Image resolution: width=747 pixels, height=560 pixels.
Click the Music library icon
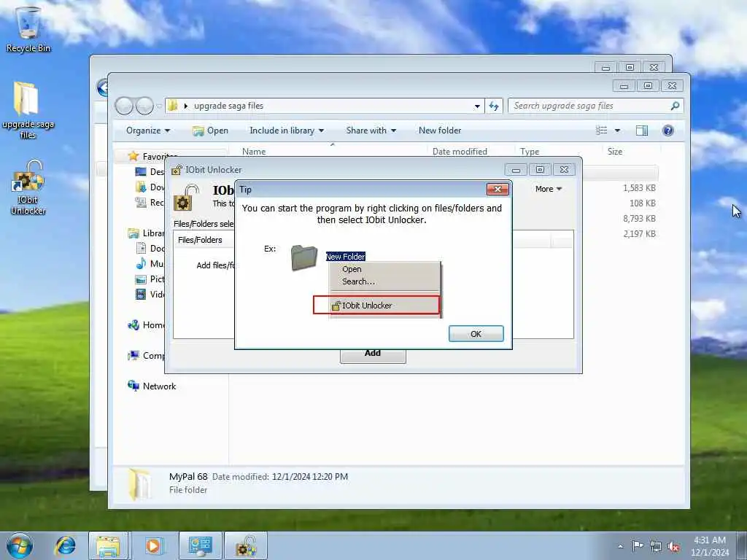[x=141, y=263]
